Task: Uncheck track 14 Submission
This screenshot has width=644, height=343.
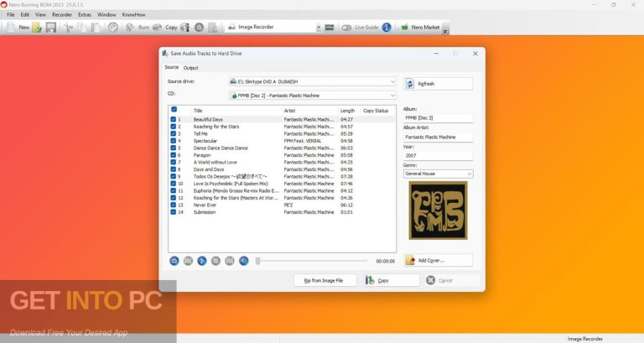Action: point(173,212)
